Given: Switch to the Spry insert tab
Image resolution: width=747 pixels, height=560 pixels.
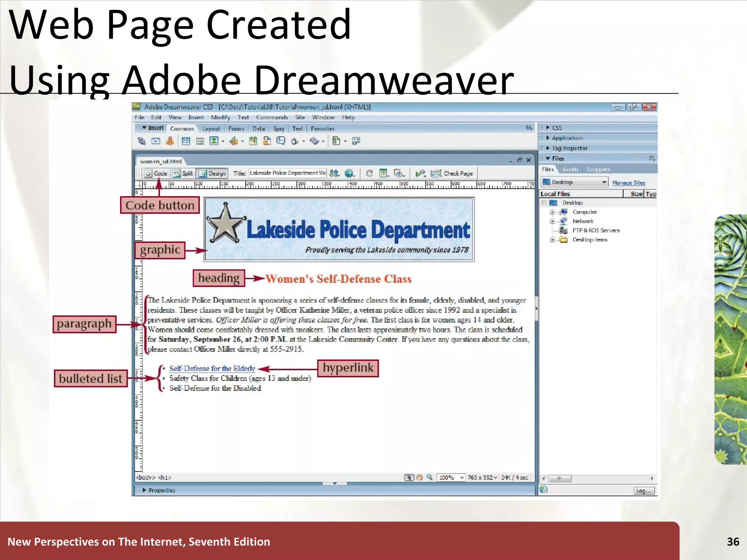Looking at the screenshot, I should (x=279, y=129).
